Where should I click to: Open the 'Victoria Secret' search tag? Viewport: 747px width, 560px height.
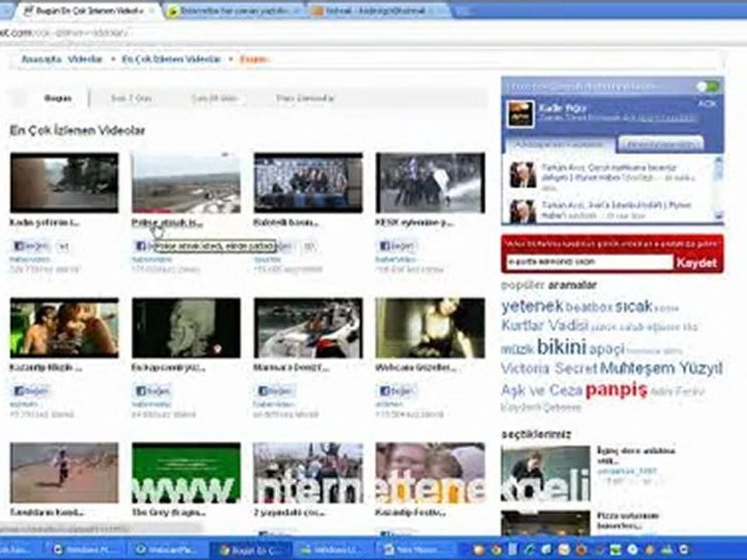pos(549,368)
